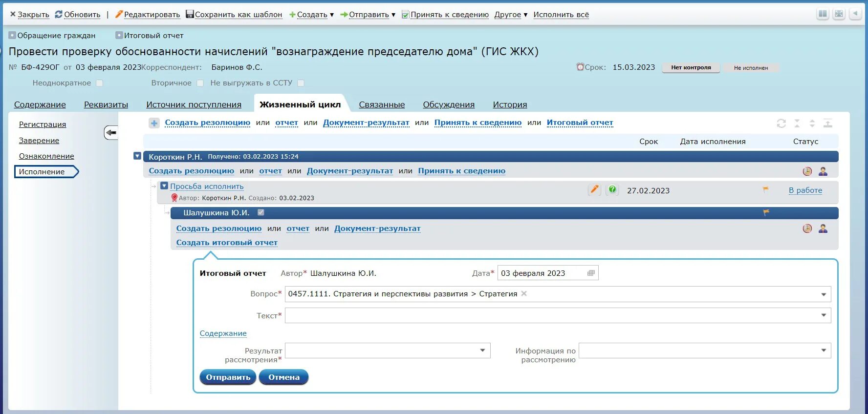Click Принять к сведению in toolbar
The image size is (868, 414).
445,15
